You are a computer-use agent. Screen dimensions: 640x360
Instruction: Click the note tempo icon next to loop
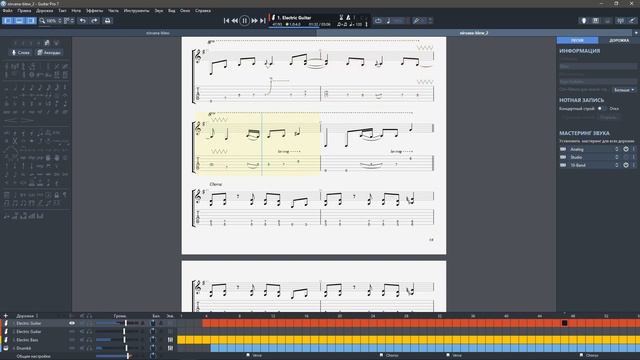(x=388, y=20)
